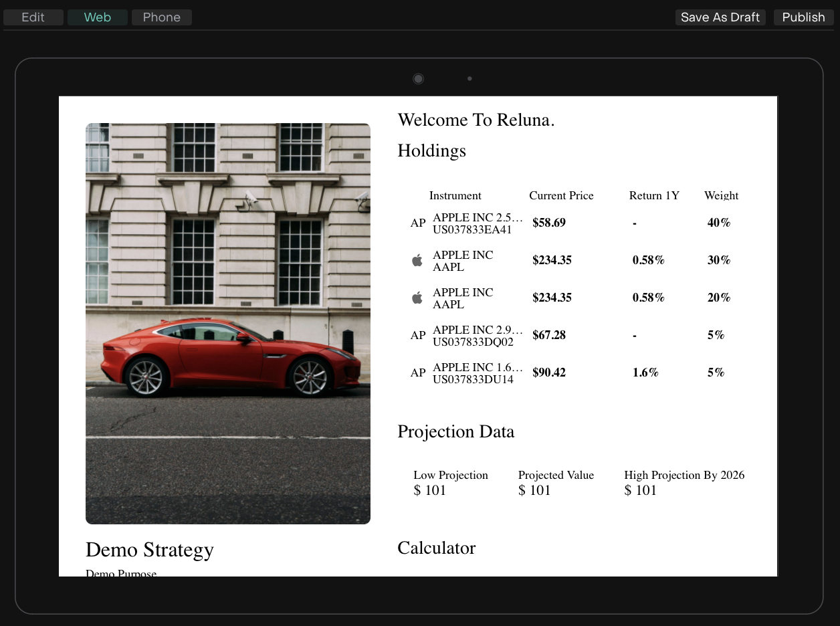The width and height of the screenshot is (840, 626).
Task: Click the AP avatar beside US037833DU14
Action: [x=418, y=373]
